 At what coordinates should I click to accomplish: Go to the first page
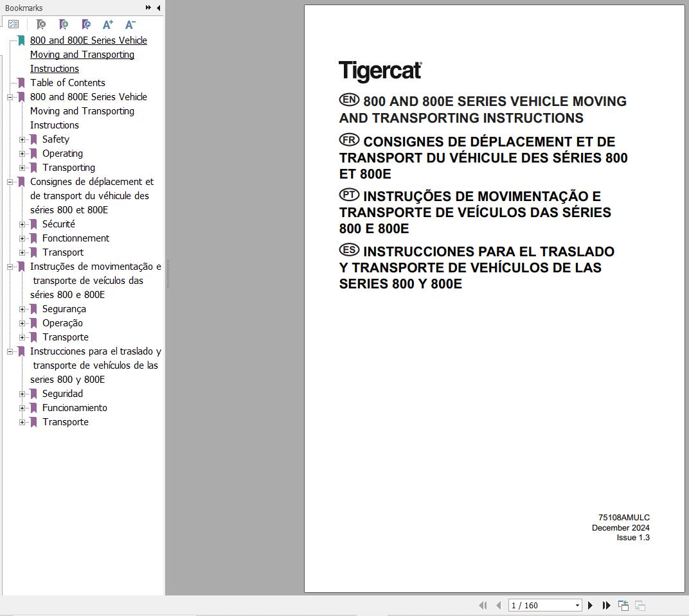pyautogui.click(x=483, y=606)
